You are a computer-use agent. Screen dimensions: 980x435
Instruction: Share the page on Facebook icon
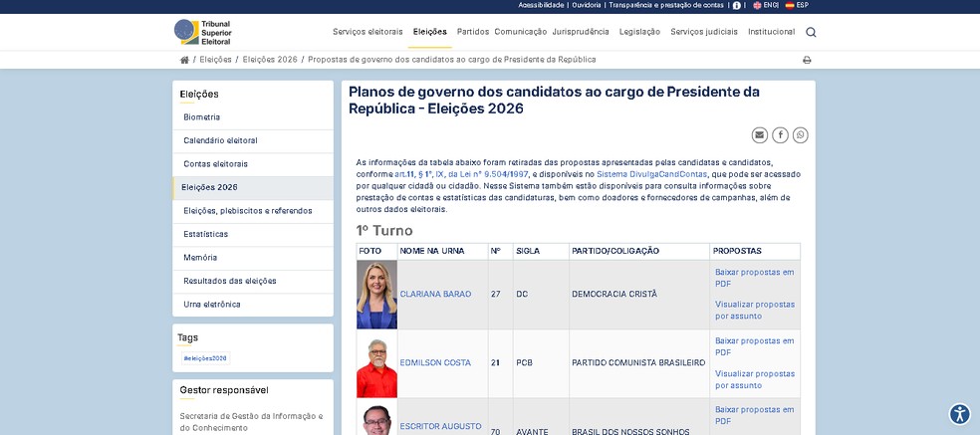click(x=780, y=135)
